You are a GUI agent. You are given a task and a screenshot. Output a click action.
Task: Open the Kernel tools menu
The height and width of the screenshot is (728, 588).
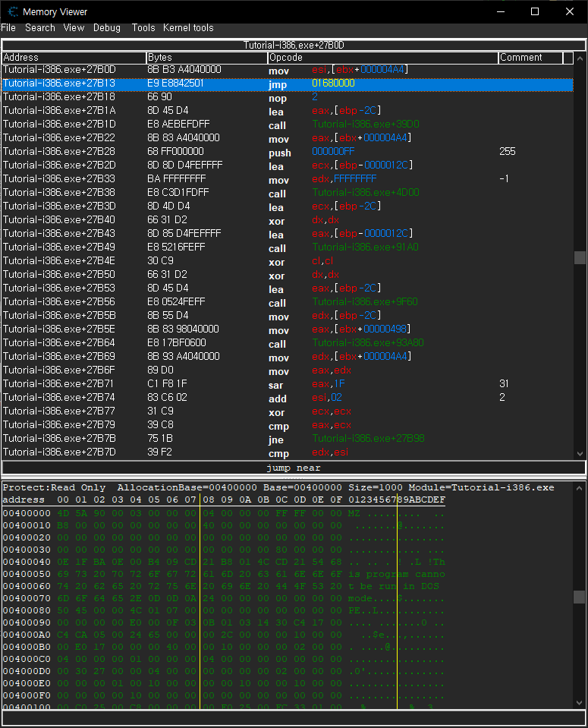188,28
